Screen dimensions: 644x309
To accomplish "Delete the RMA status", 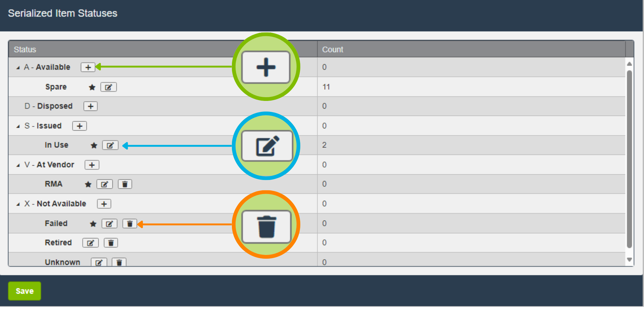I will point(125,184).
